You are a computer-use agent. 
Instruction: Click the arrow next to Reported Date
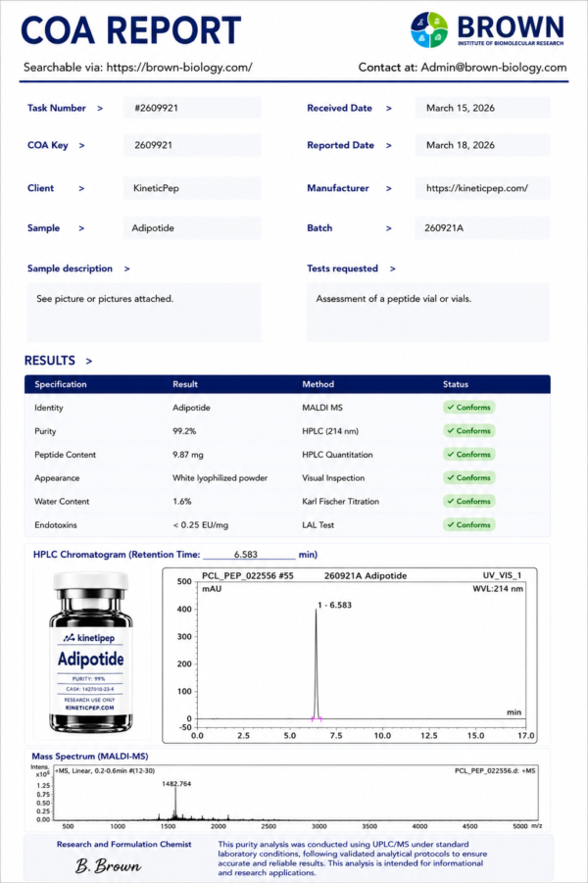click(389, 145)
